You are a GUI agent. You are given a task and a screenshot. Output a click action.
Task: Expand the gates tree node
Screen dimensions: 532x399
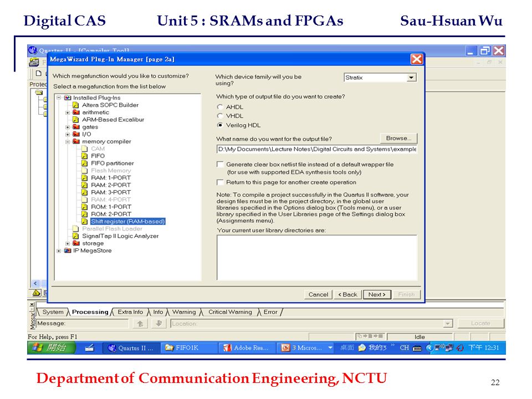click(x=68, y=127)
